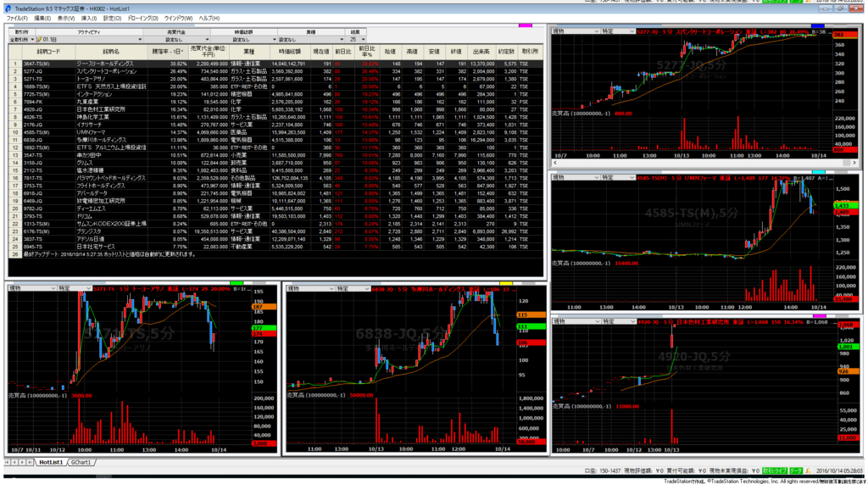Click the green link color on 5271-TS chart
This screenshot has height=484, width=868.
(x=236, y=283)
